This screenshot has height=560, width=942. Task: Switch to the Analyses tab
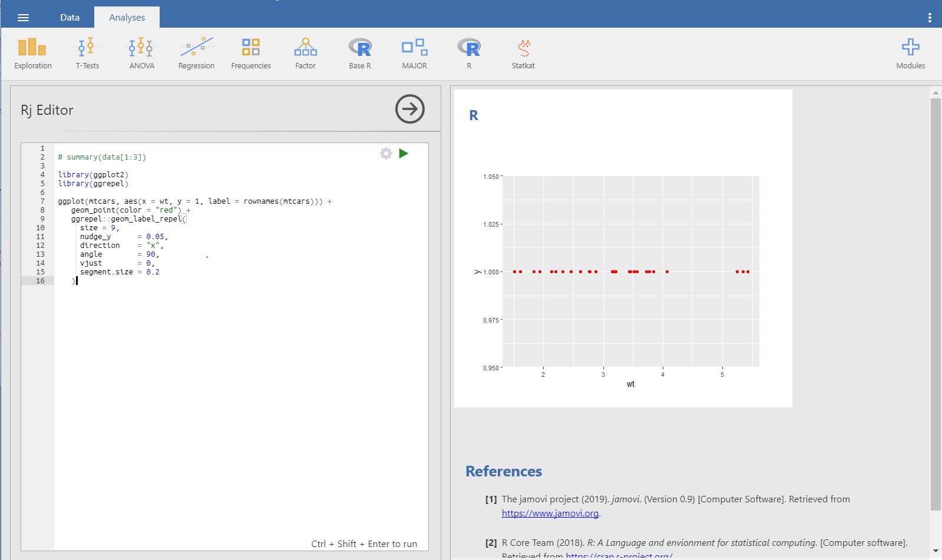click(x=127, y=18)
